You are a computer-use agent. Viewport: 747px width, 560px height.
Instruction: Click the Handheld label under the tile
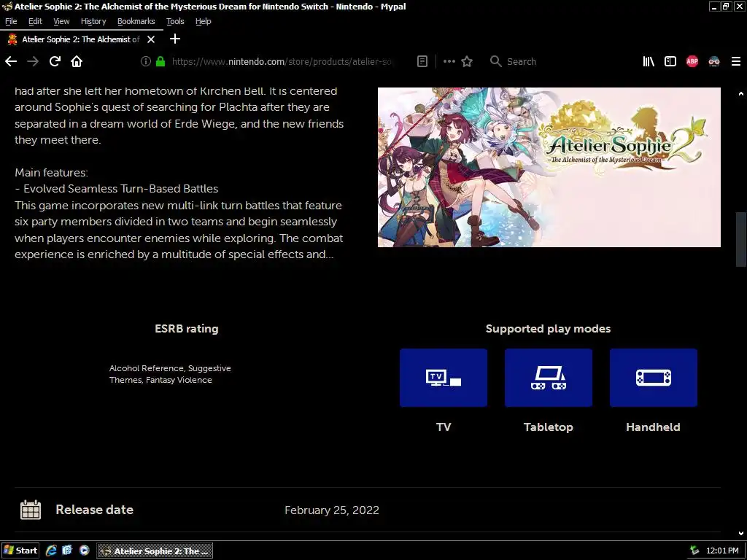(x=653, y=427)
